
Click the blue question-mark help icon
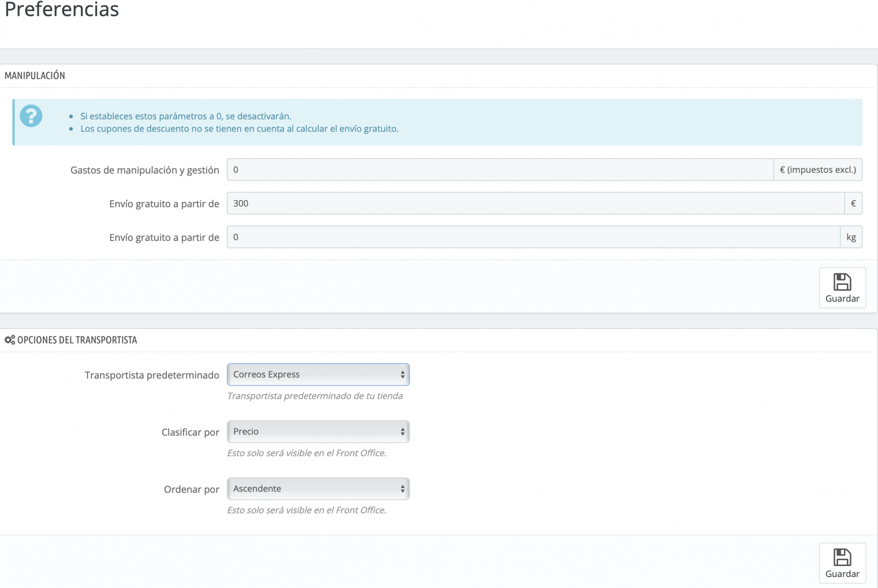(31, 116)
